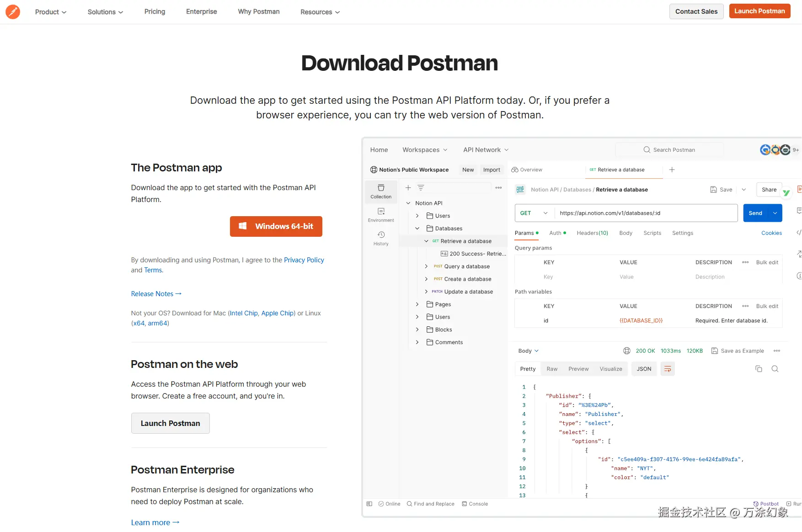Click the Save as Example button
The width and height of the screenshot is (802, 532).
pos(738,351)
